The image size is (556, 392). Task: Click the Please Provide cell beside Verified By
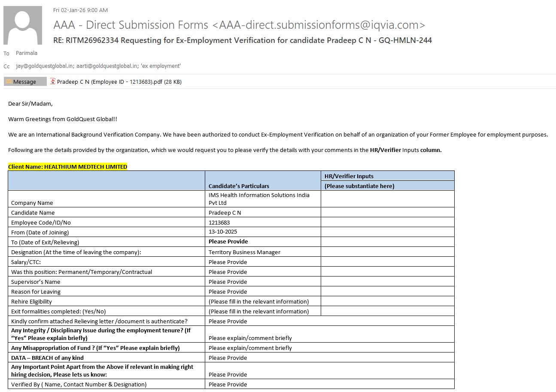(228, 384)
